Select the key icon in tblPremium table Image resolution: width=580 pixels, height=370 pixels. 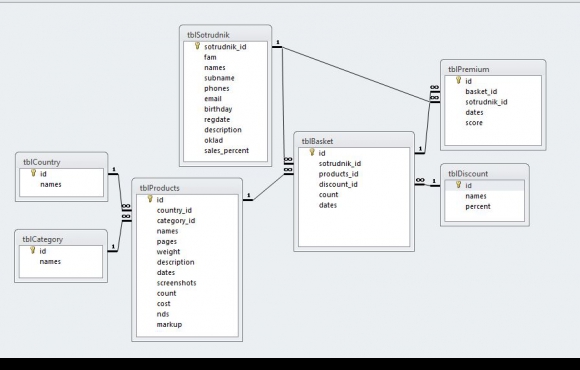(x=458, y=80)
